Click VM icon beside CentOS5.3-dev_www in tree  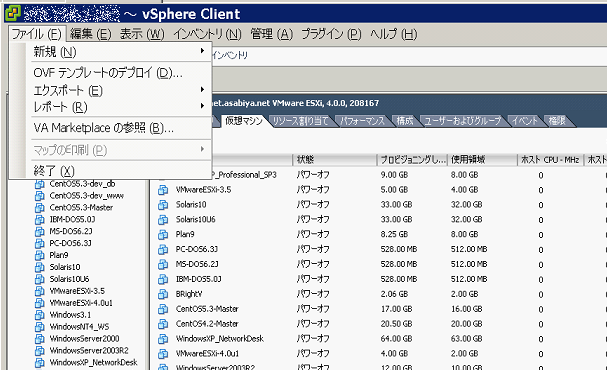point(39,196)
